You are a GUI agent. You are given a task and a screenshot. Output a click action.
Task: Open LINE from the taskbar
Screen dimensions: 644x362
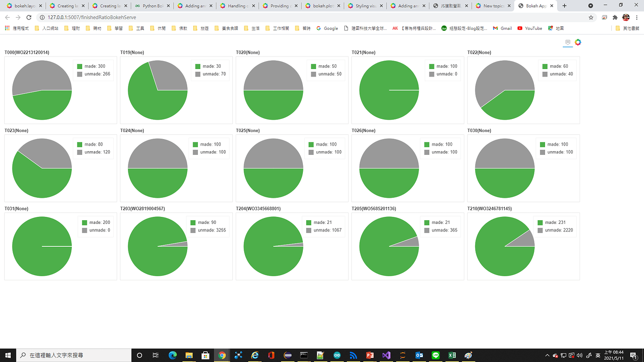click(435, 355)
